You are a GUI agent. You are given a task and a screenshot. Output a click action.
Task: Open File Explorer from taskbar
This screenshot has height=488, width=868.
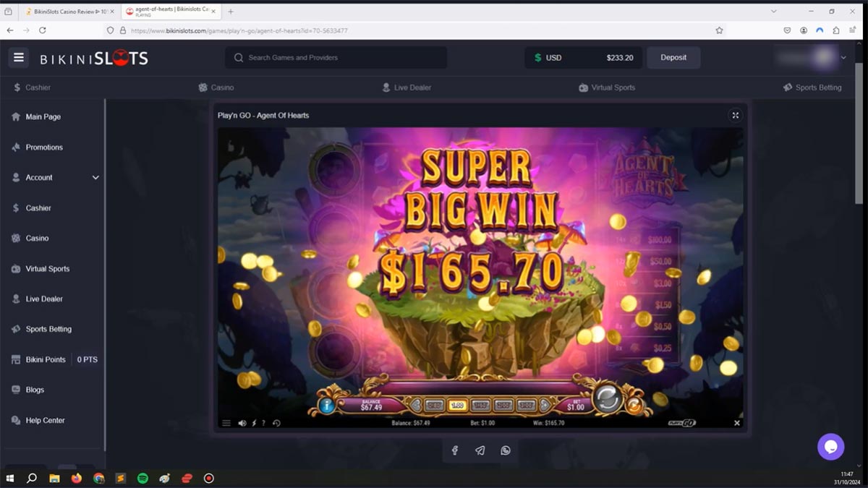tap(54, 478)
